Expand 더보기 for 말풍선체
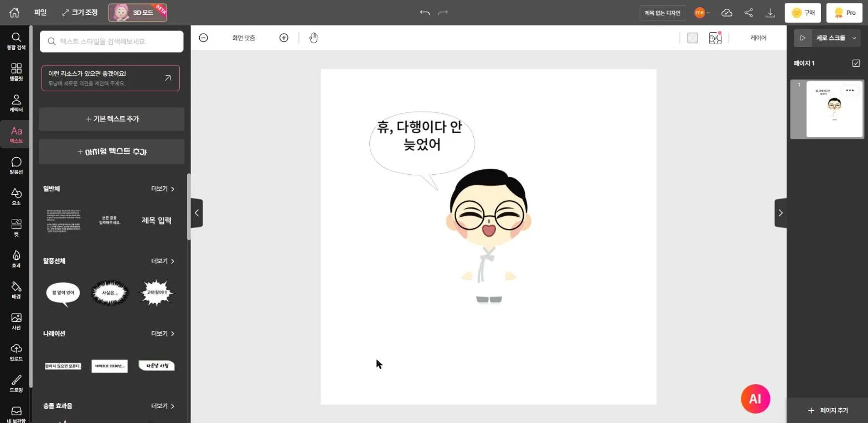Image resolution: width=868 pixels, height=423 pixels. click(163, 261)
